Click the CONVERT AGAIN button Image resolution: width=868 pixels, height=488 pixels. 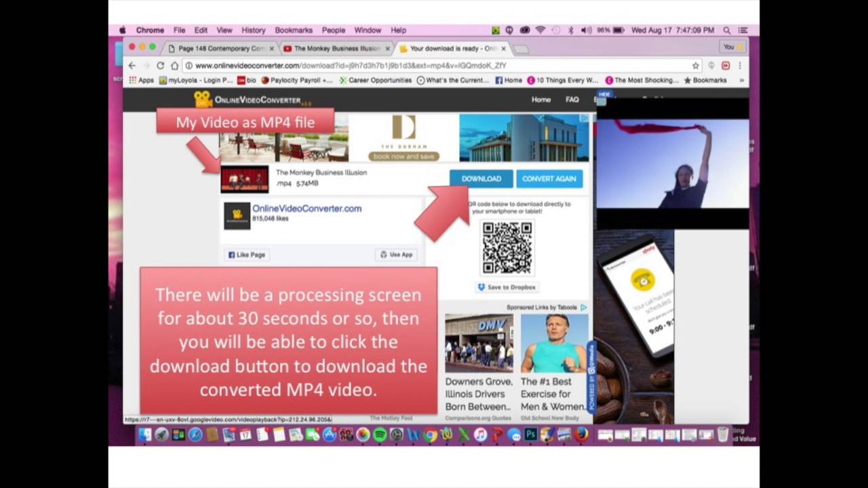(x=549, y=179)
